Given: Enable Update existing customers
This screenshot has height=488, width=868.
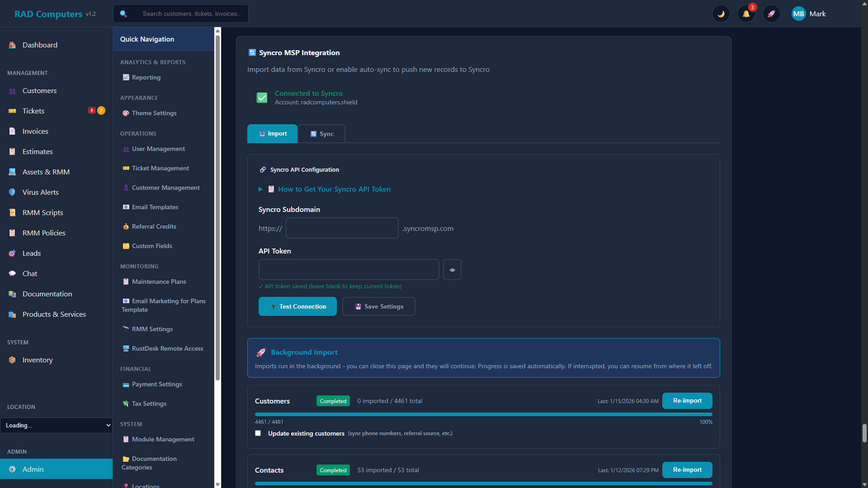Looking at the screenshot, I should tap(258, 433).
